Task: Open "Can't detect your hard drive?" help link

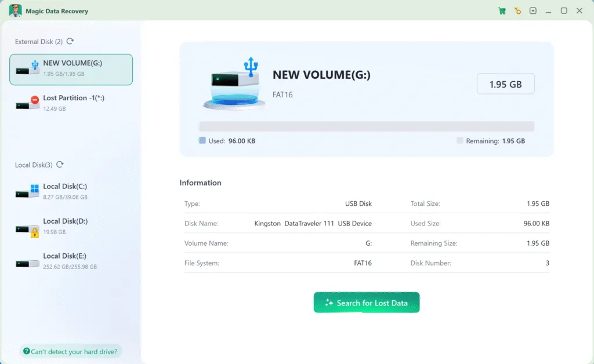Action: pyautogui.click(x=74, y=351)
